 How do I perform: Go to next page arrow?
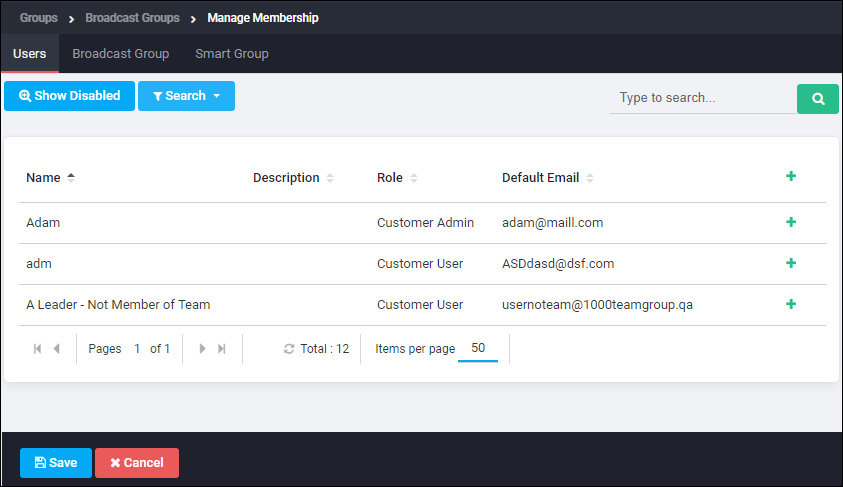point(202,349)
